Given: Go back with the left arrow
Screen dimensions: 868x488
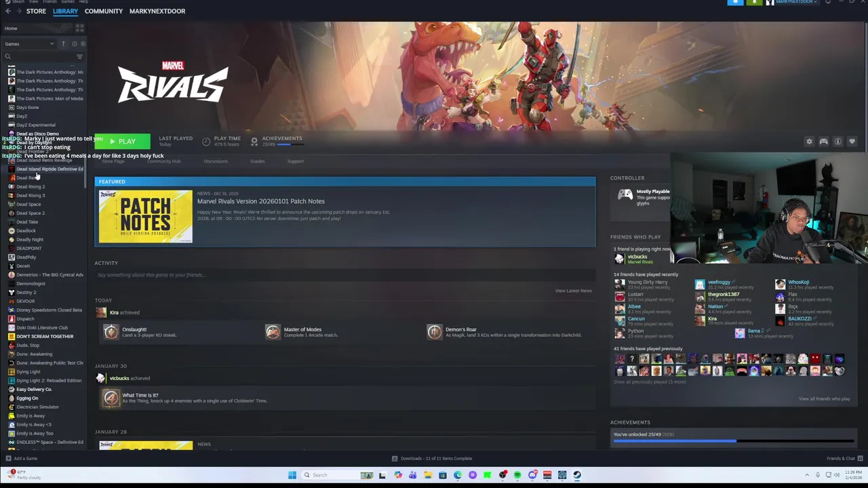Looking at the screenshot, I should (8, 11).
